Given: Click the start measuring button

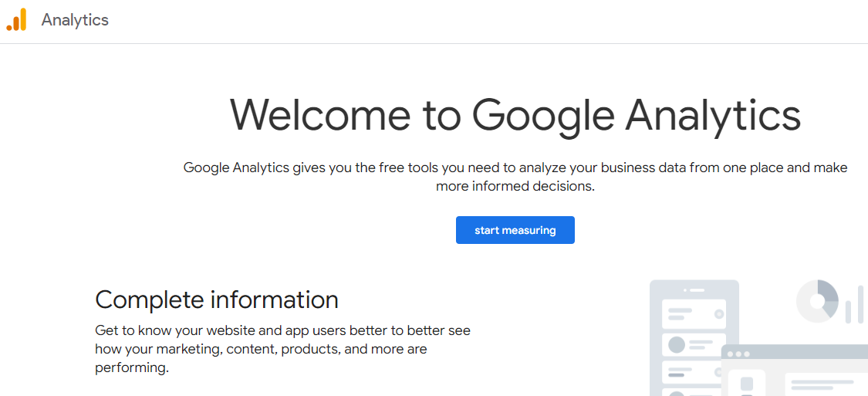Looking at the screenshot, I should [515, 230].
